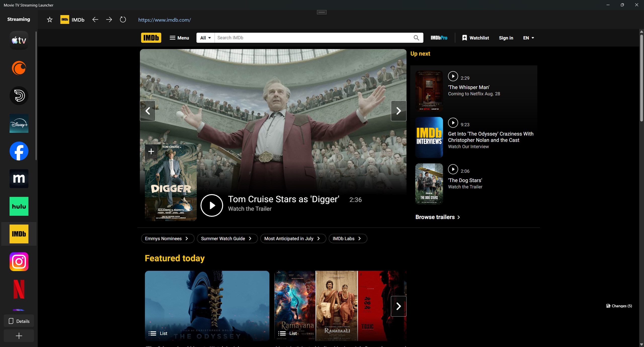644x347 pixels.
Task: Toggle the Details panel button
Action: (x=19, y=321)
